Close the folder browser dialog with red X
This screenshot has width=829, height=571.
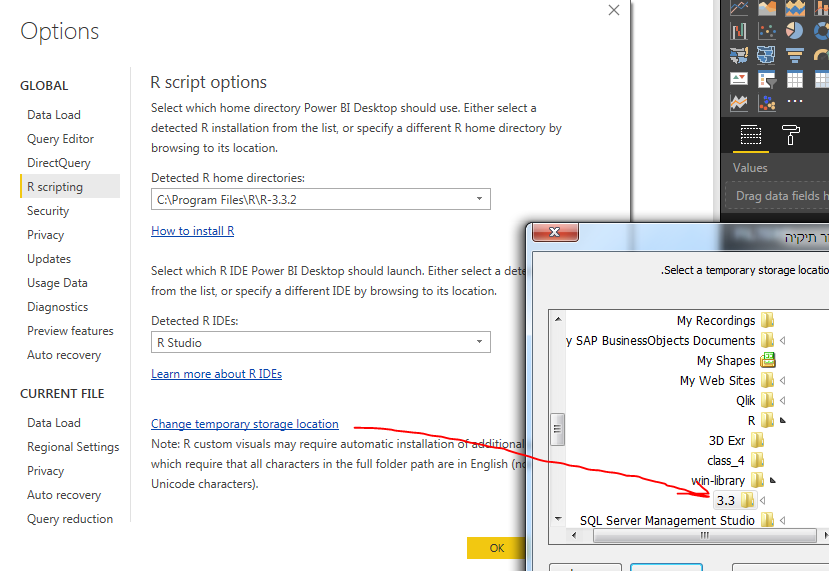[x=555, y=232]
